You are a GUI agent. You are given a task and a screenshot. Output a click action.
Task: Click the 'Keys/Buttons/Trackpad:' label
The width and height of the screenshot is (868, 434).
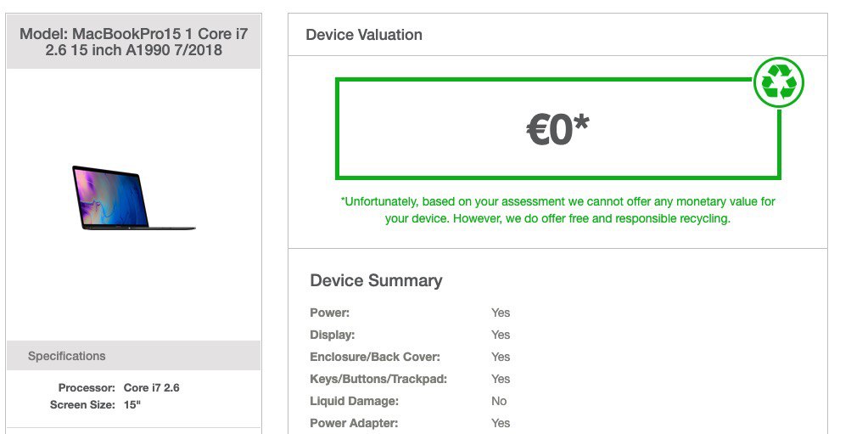coord(378,379)
